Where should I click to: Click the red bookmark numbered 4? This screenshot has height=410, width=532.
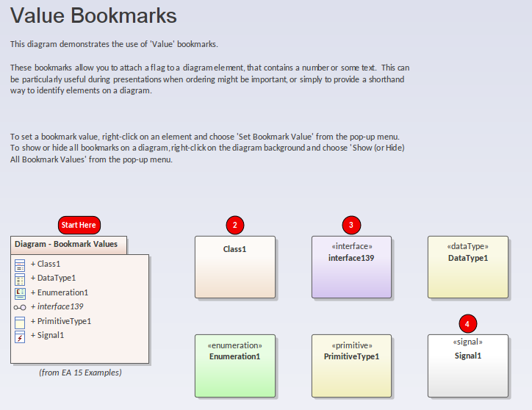pos(467,323)
